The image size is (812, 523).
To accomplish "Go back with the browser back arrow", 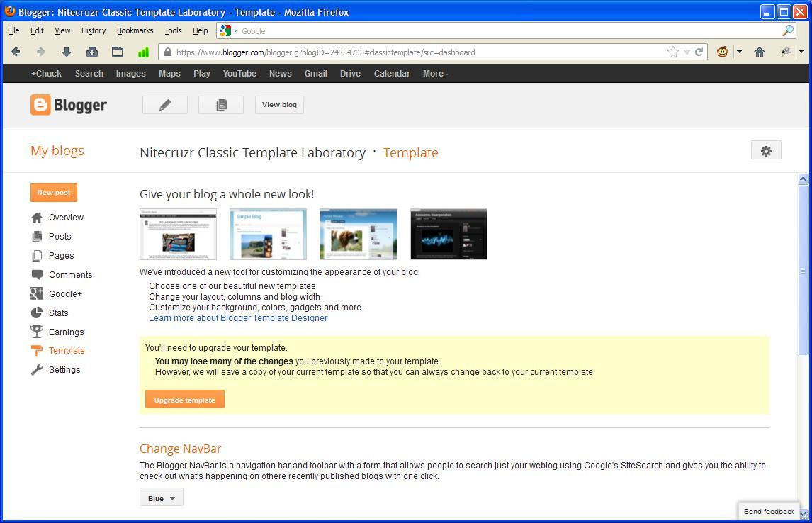I will 16,52.
